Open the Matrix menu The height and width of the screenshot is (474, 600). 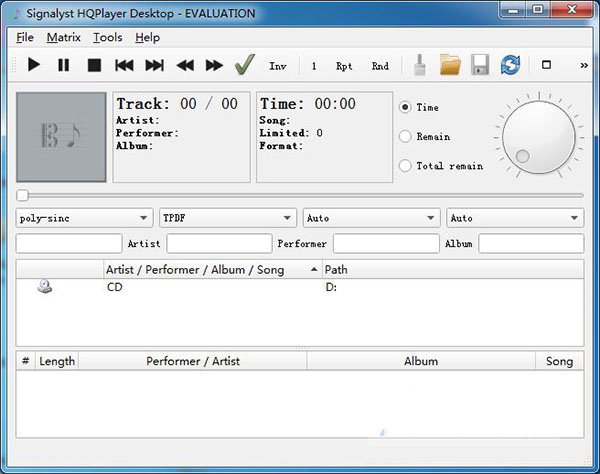click(64, 37)
